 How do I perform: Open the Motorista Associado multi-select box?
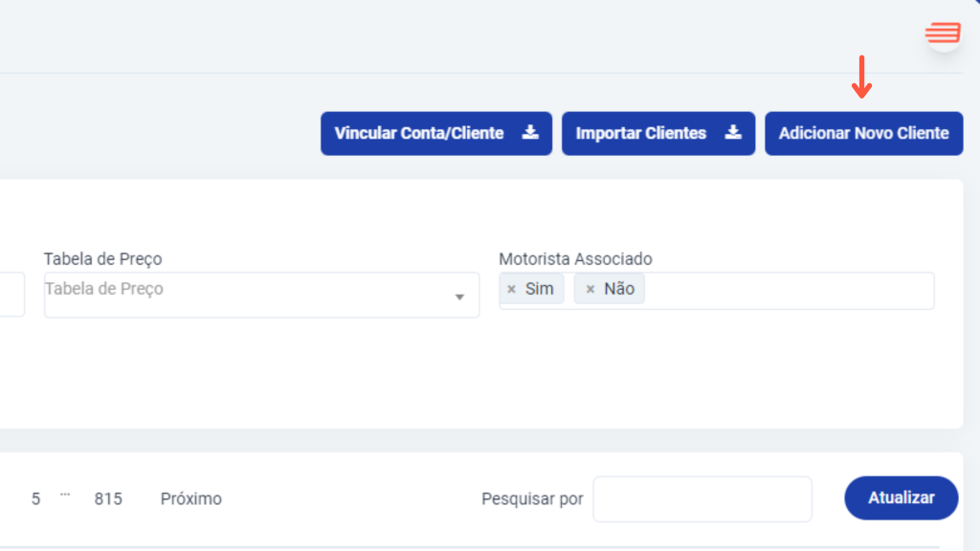point(716,291)
